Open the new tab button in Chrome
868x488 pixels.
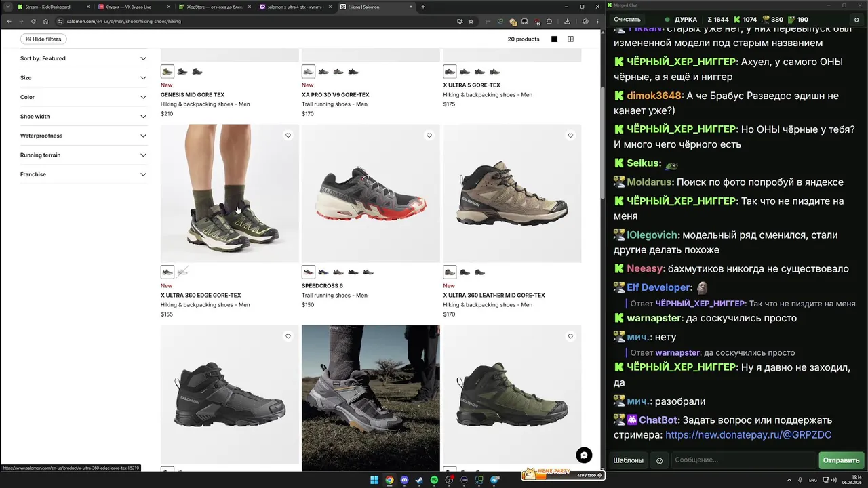(423, 7)
